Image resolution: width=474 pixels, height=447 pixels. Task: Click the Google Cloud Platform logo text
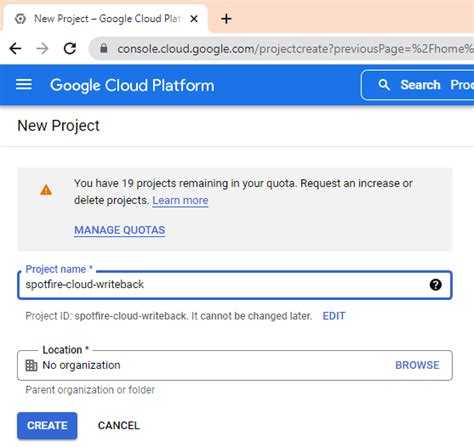(x=132, y=85)
